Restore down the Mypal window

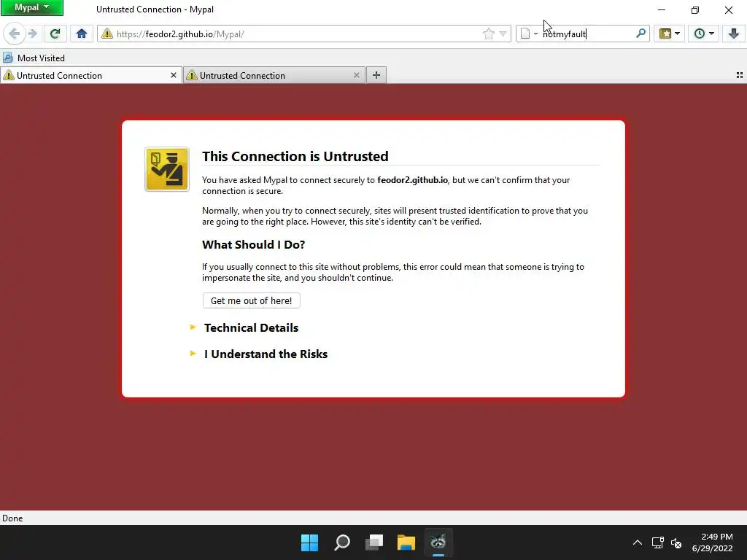tap(695, 9)
